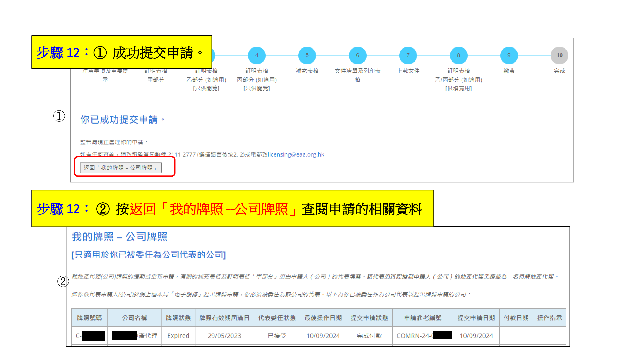Click step 9 繳費 circle
644x362 pixels.
pyautogui.click(x=509, y=55)
